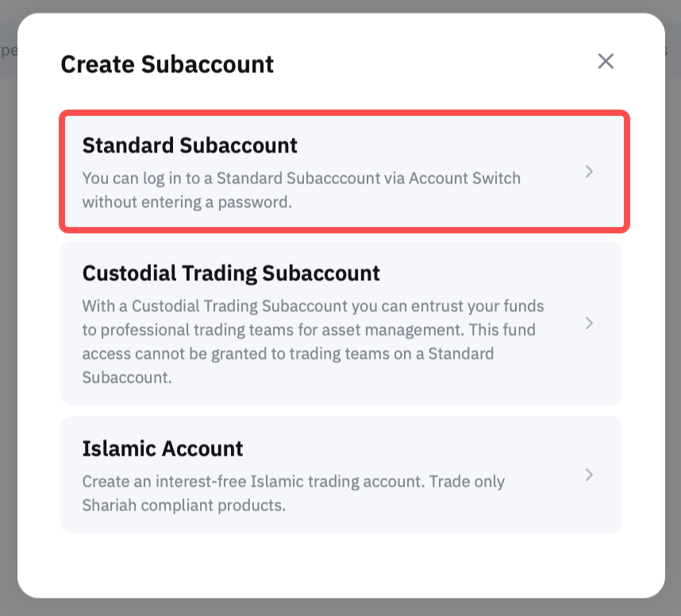Click the 'Standard Subaccount' title text
The image size is (681, 616).
(190, 145)
